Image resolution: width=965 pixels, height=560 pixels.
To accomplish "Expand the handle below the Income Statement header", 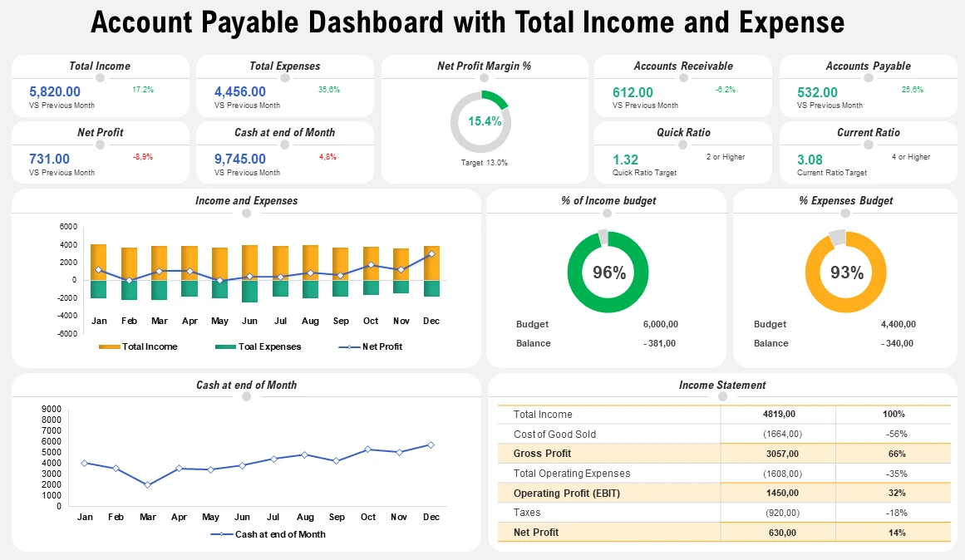I will (723, 397).
